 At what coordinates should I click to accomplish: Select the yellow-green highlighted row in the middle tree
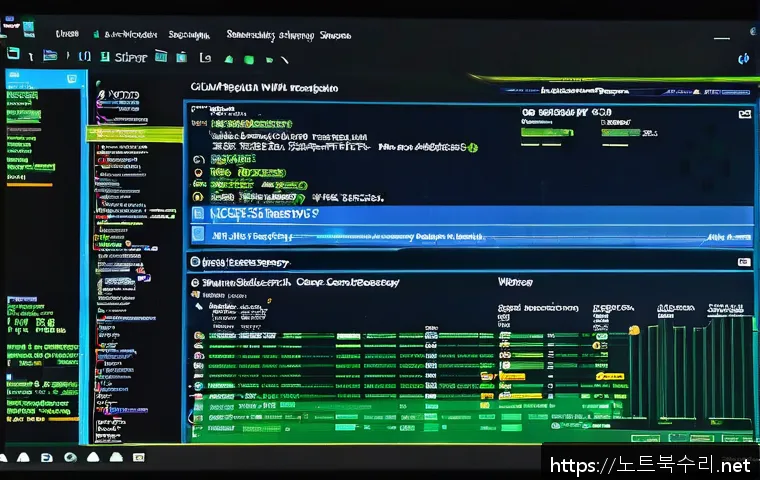pos(135,133)
